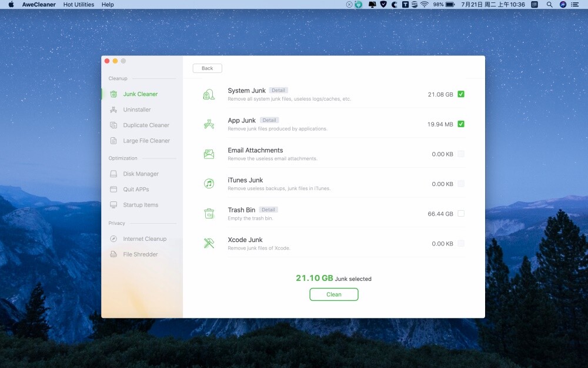
Task: Toggle the Email Attachments checkbox
Action: tap(461, 154)
